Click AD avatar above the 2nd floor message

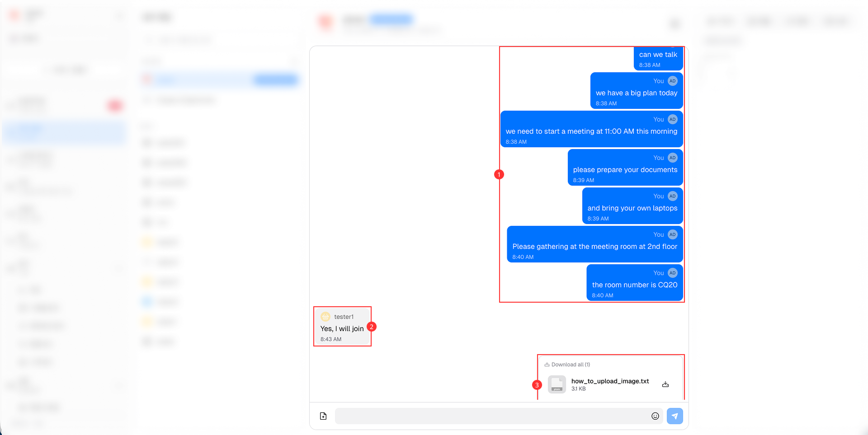point(673,234)
